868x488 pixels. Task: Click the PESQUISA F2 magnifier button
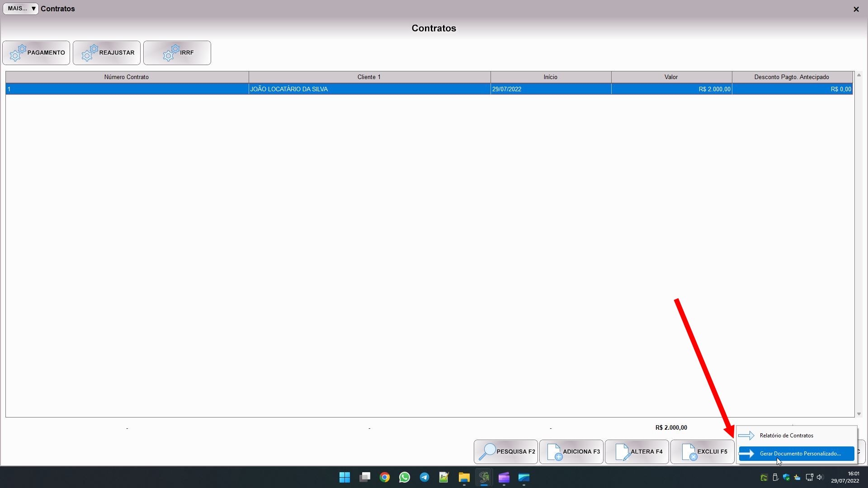(506, 451)
